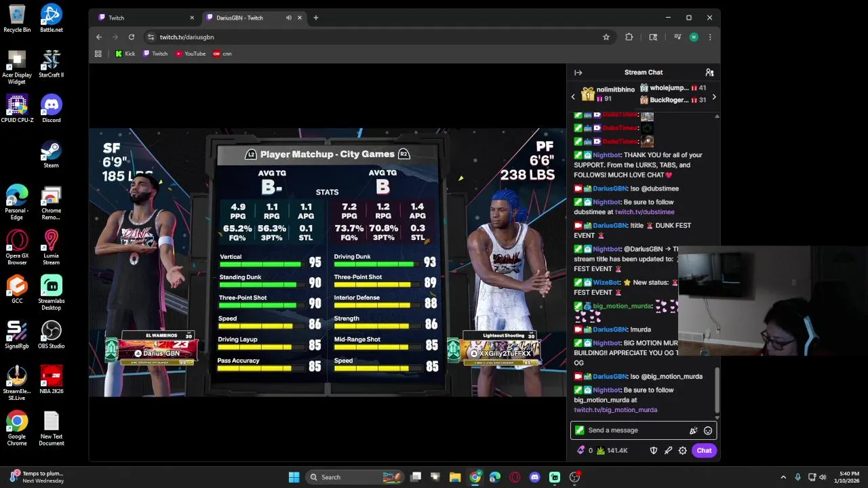This screenshot has width=868, height=488.
Task: Open the Chrome profile avatar
Action: point(694,37)
